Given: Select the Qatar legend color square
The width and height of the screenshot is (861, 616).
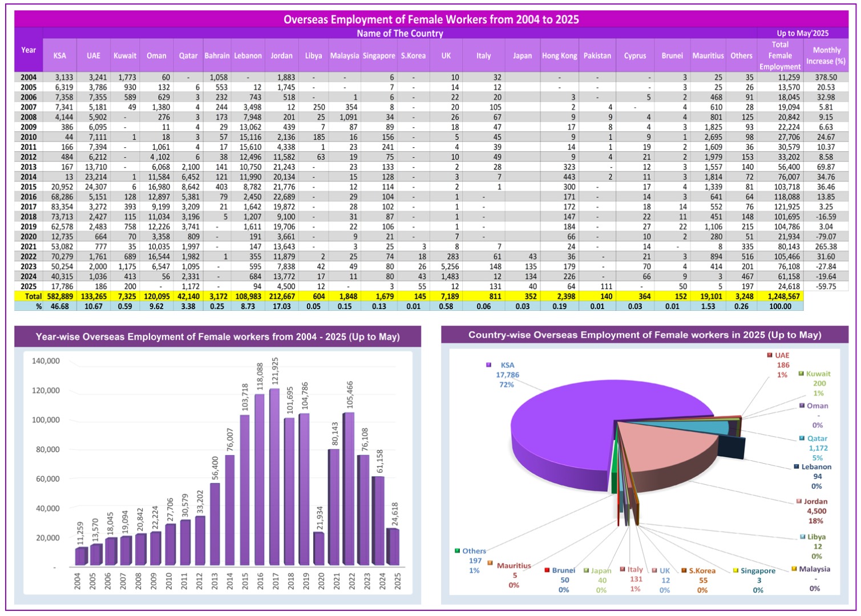Looking at the screenshot, I should pos(802,439).
